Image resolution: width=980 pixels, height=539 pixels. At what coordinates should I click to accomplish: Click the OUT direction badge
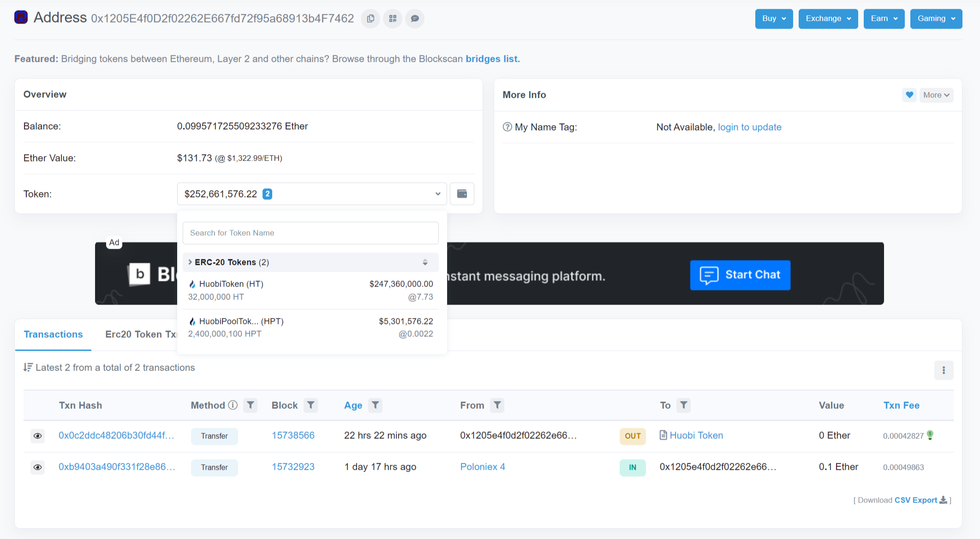point(633,436)
